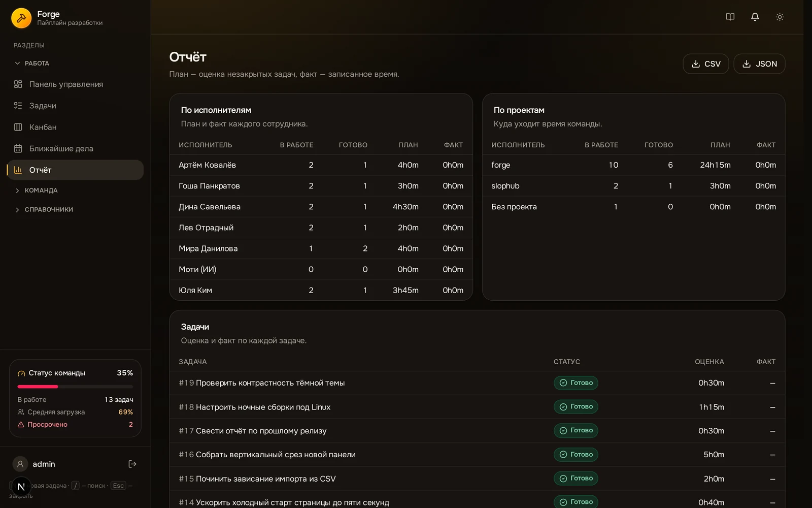Click the Отчёт bar chart icon
Screen dimensions: 812x508
coord(18,170)
